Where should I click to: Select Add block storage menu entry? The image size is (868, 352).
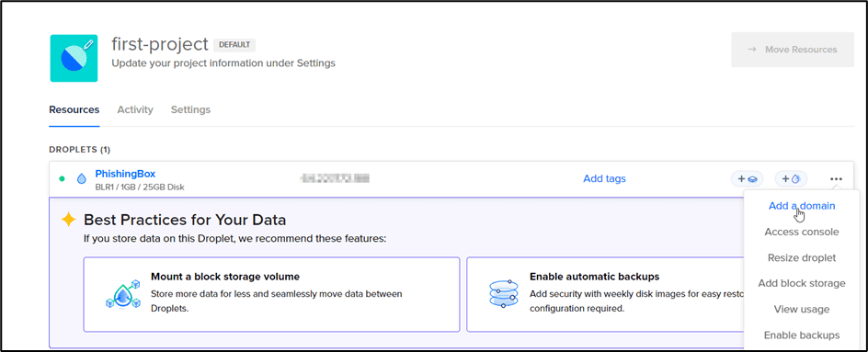click(x=802, y=283)
